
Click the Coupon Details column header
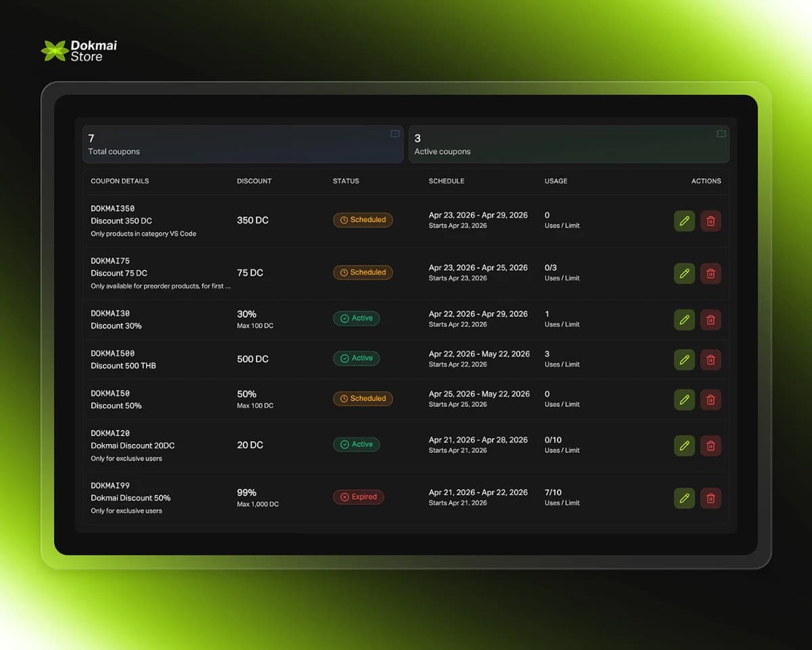(120, 181)
